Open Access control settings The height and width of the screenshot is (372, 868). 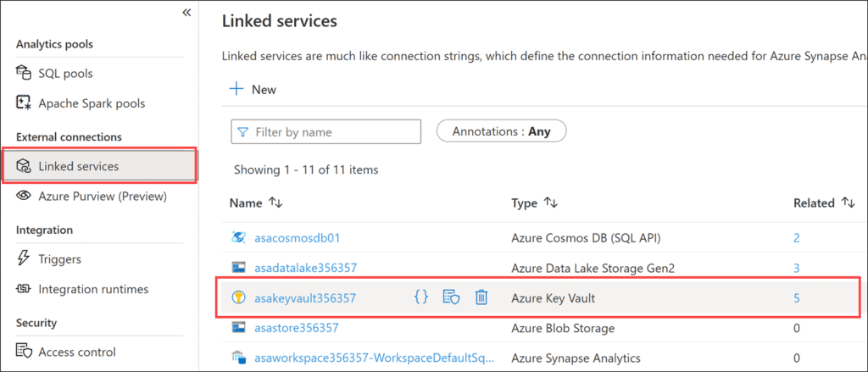[x=76, y=352]
